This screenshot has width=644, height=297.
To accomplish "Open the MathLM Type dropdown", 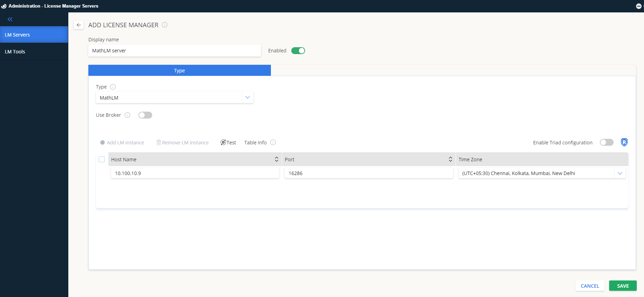I will point(247,98).
